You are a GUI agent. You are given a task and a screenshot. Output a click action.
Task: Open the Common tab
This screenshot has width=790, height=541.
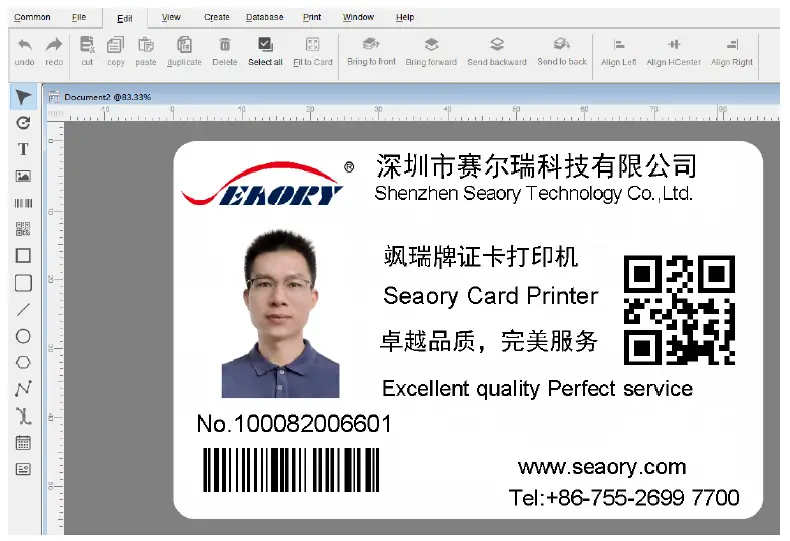click(x=32, y=17)
